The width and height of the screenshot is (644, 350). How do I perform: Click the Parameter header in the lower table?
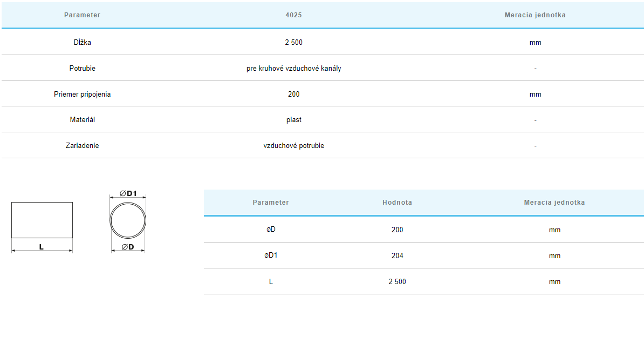[x=271, y=203]
